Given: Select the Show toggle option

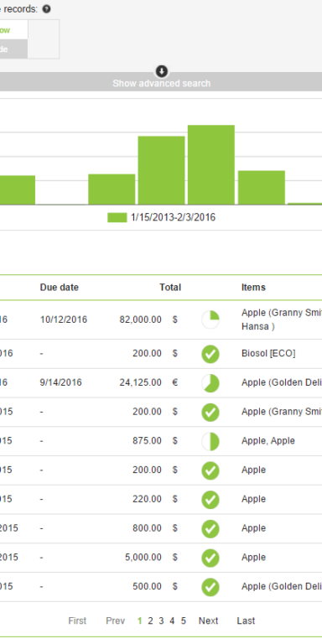Looking at the screenshot, I should [x=13, y=30].
